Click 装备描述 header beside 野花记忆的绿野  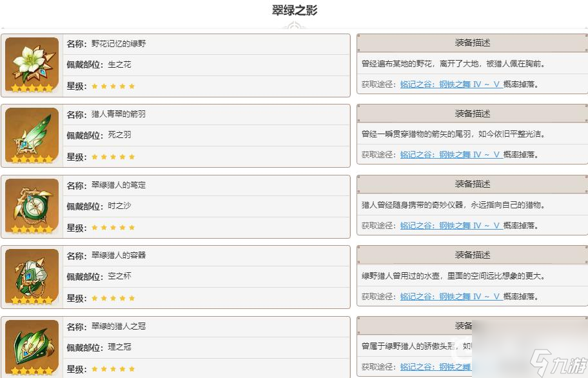click(473, 43)
